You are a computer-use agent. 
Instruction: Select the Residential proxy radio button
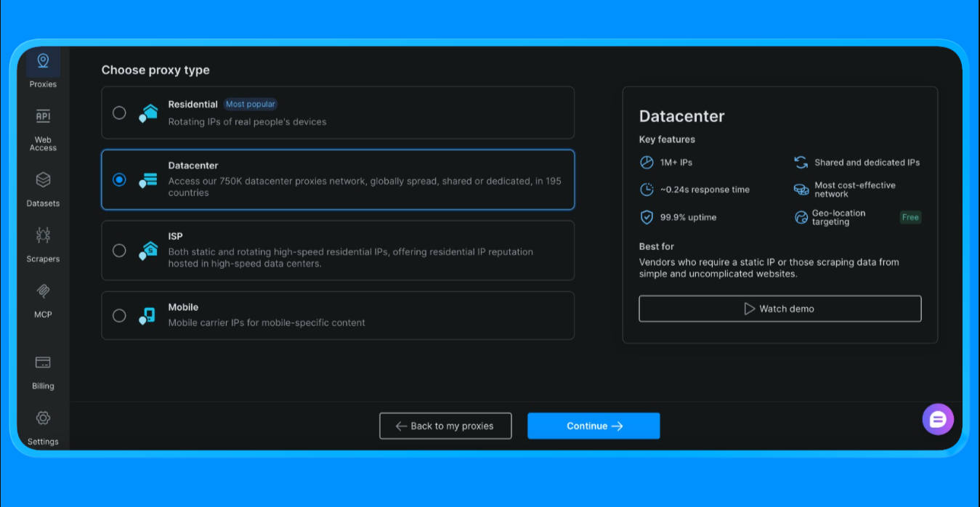tap(119, 113)
